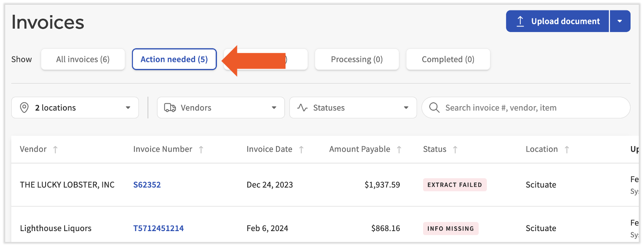Viewport: 644px width, 248px height.
Task: Sort by Amount Payable column arrow
Action: pyautogui.click(x=399, y=150)
